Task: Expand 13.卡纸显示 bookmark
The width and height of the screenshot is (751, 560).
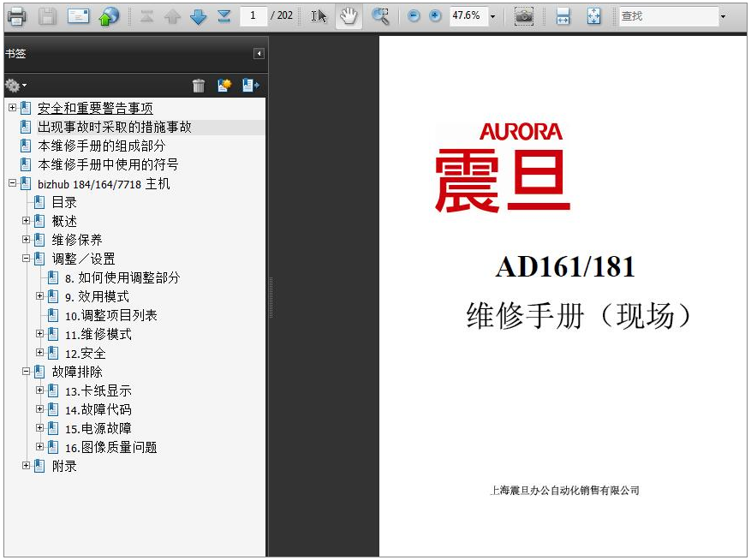Action: tap(39, 390)
